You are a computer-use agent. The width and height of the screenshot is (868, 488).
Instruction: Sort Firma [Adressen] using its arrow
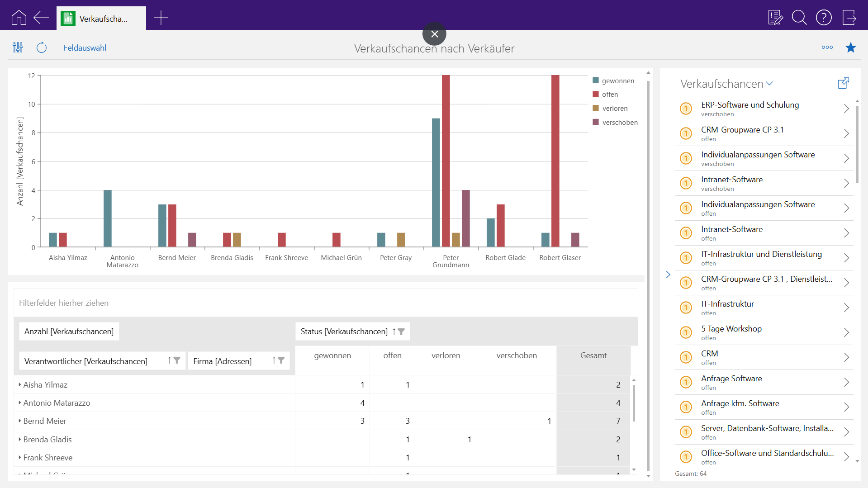coord(274,360)
